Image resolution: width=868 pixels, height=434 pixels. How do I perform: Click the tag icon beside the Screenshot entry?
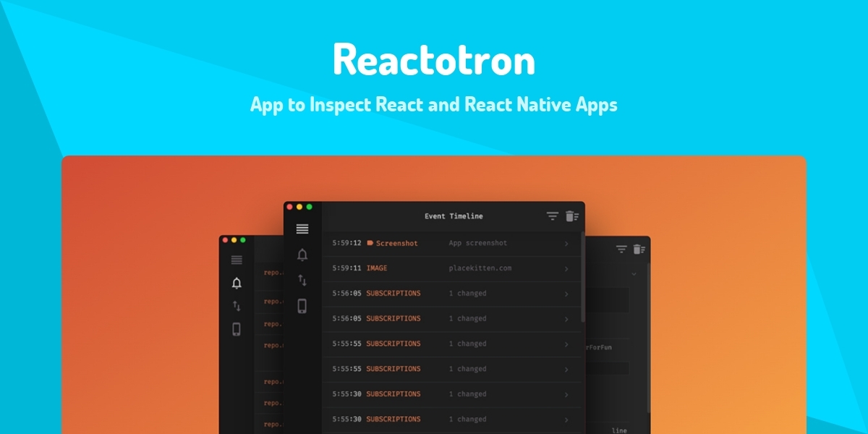[372, 243]
